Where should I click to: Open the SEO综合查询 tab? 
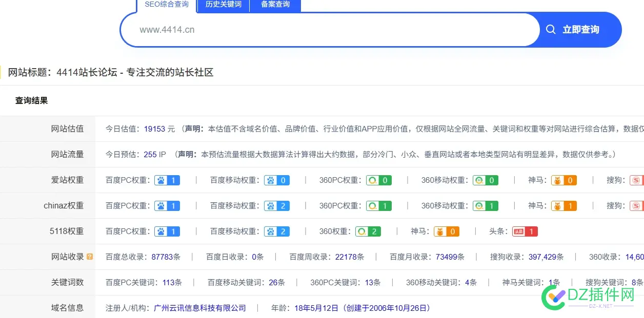click(167, 5)
